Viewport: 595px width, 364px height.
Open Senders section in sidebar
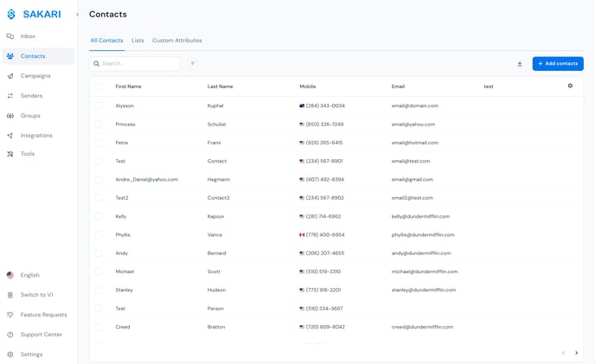(31, 96)
